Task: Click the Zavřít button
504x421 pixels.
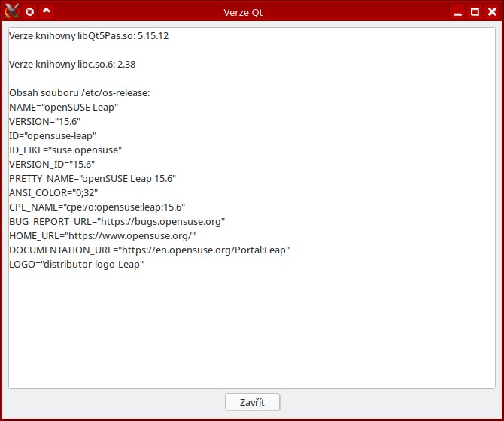Action: tap(252, 402)
